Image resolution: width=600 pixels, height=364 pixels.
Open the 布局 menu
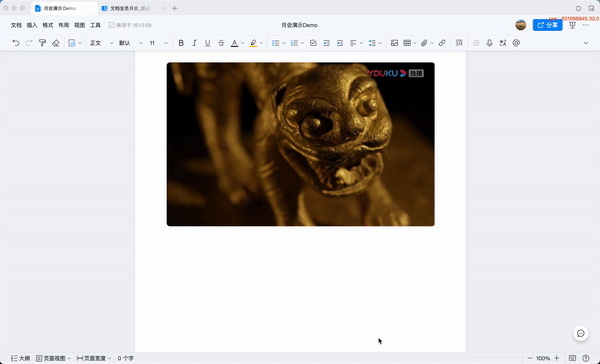[64, 25]
